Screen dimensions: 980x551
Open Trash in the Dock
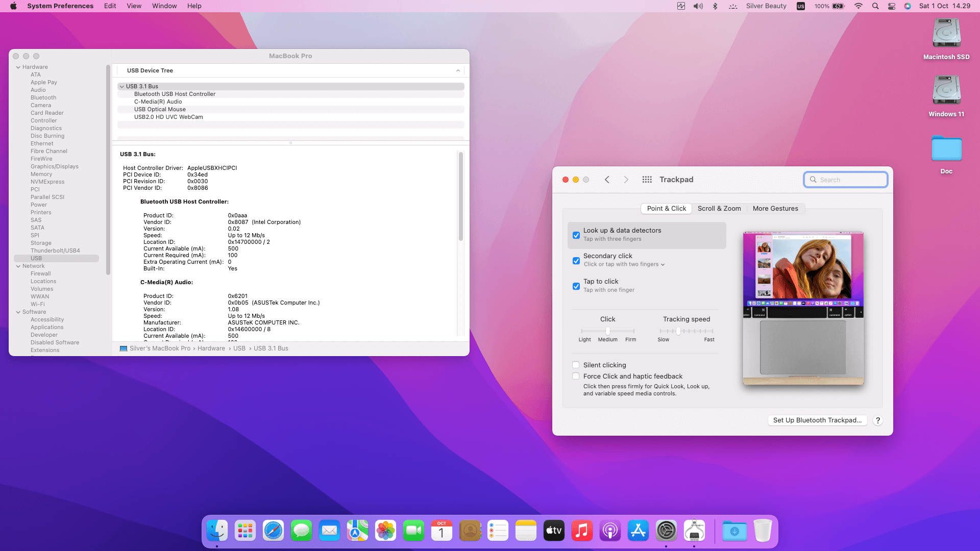[763, 531]
